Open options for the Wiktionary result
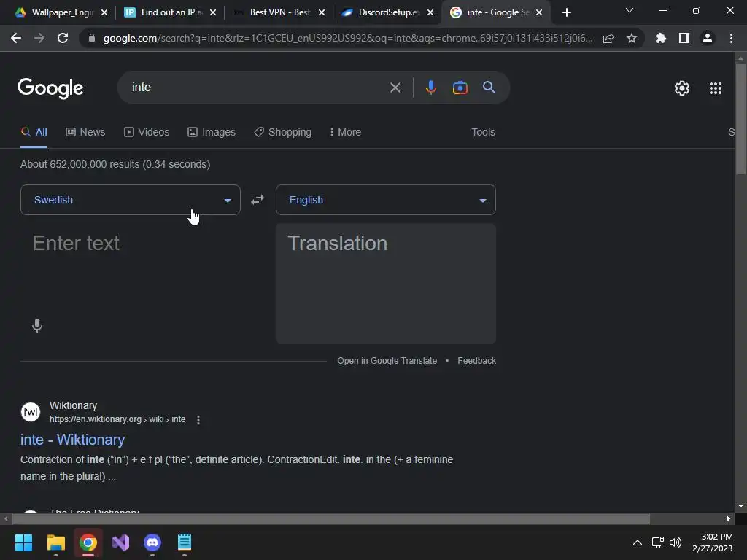This screenshot has width=747, height=560. (x=198, y=419)
